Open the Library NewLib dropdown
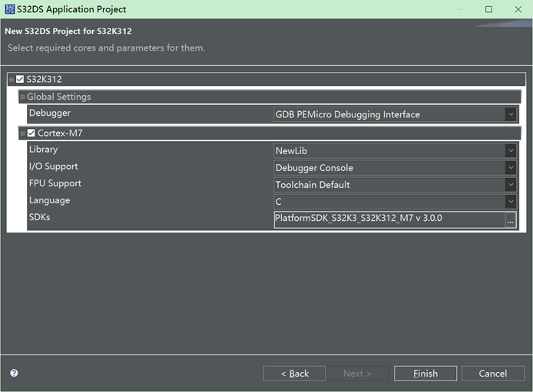This screenshot has width=533, height=392. coord(510,151)
